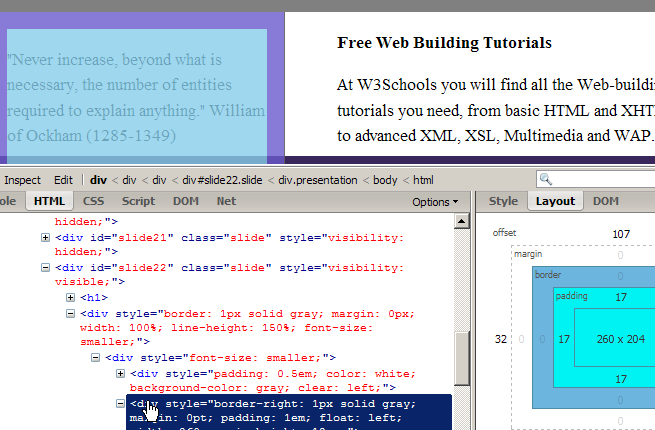Open the Net tab
The width and height of the screenshot is (655, 430).
(226, 201)
